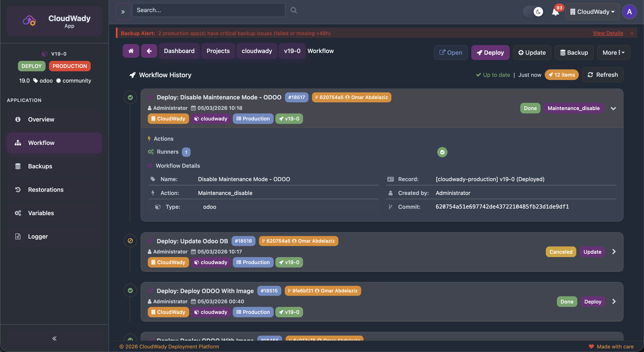644x352 pixels.
Task: Go to the Dashboard breadcrumb item
Action: (x=179, y=51)
